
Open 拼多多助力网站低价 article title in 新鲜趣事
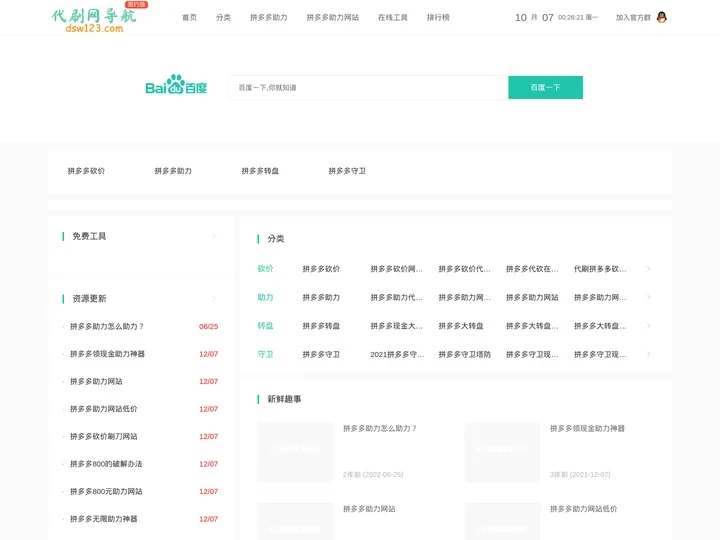[584, 508]
